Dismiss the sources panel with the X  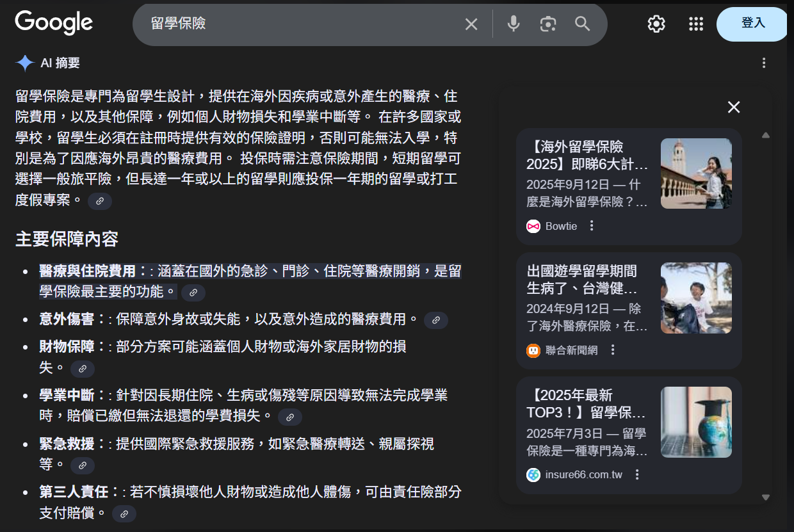pos(733,108)
